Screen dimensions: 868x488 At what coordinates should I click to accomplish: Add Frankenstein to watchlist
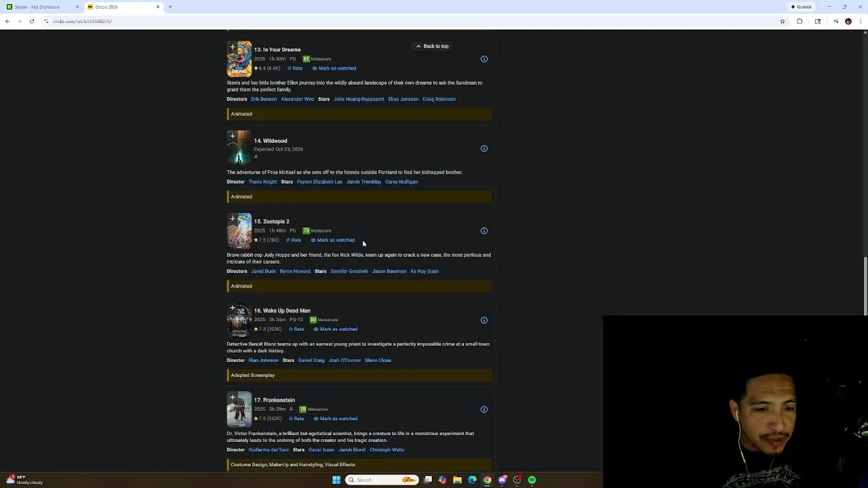tap(232, 398)
